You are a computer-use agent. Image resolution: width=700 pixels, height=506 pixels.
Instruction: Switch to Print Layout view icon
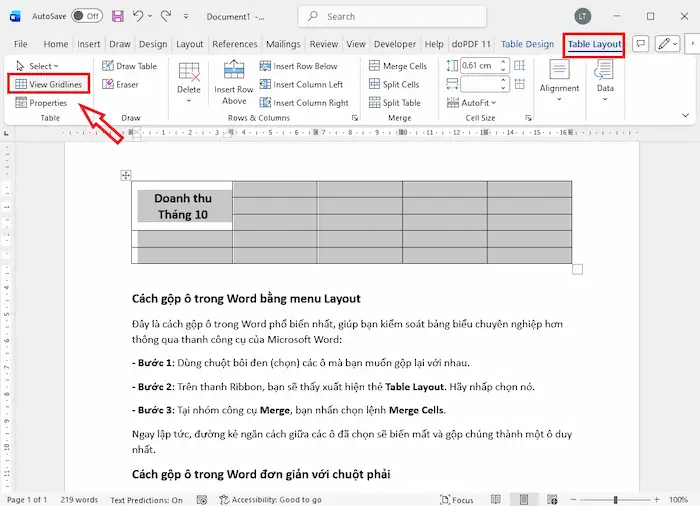click(524, 499)
